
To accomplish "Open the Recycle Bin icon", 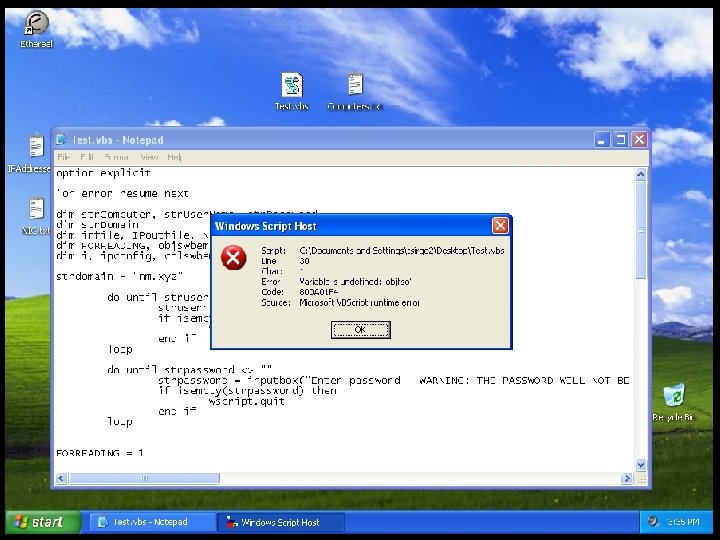I will pos(673,395).
